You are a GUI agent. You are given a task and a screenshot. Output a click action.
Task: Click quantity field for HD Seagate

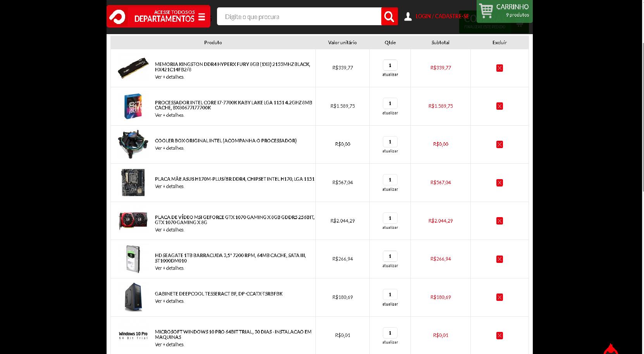390,256
